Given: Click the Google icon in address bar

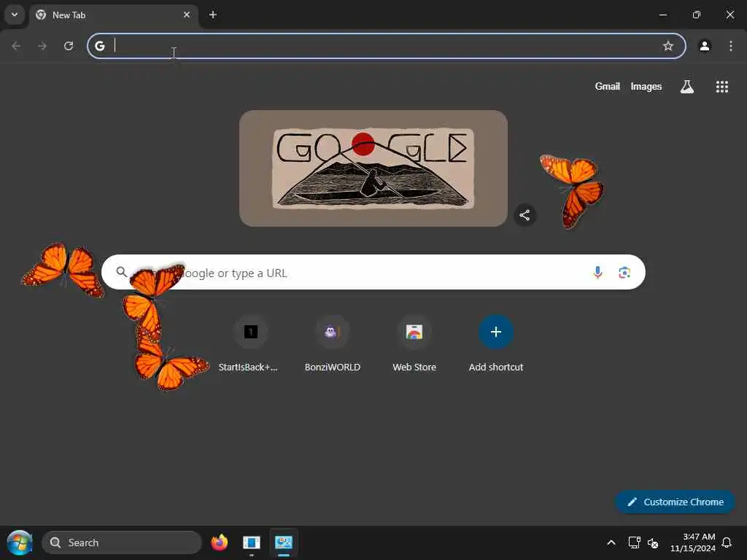Looking at the screenshot, I should pos(99,46).
